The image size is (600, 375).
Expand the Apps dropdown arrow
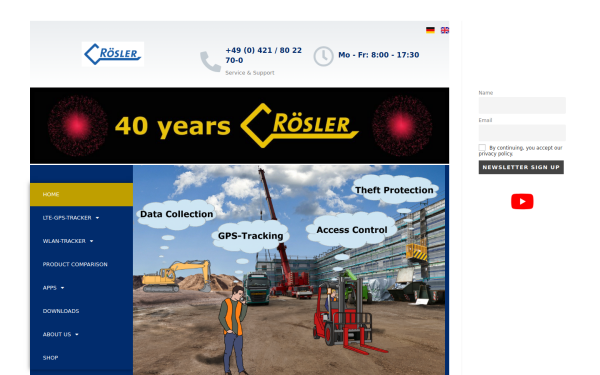pyautogui.click(x=62, y=288)
